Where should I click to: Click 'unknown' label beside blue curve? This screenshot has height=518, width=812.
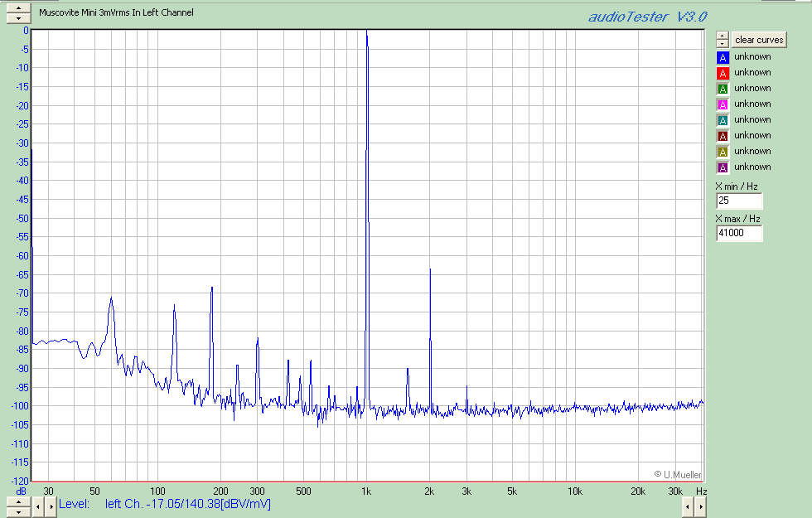point(752,56)
